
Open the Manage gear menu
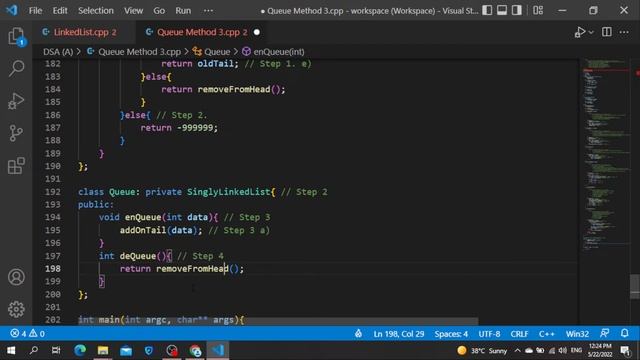pyautogui.click(x=16, y=309)
